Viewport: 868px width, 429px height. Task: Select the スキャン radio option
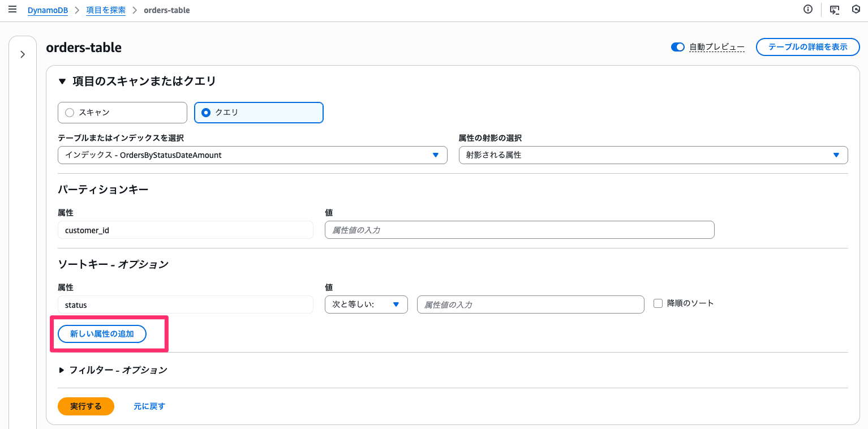tap(70, 113)
